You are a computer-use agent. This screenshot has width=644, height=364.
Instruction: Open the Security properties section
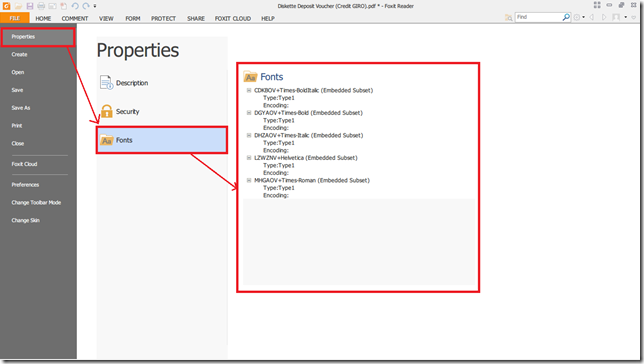click(x=162, y=111)
